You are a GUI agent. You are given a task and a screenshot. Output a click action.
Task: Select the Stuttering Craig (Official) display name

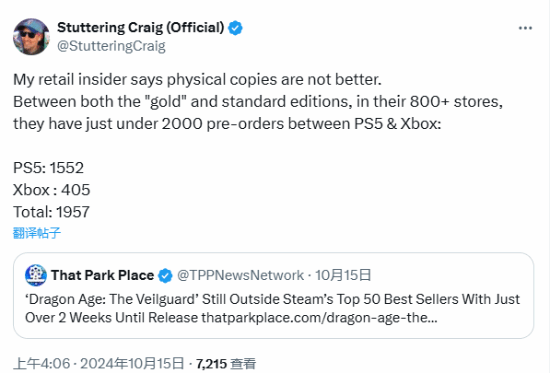[x=140, y=28]
